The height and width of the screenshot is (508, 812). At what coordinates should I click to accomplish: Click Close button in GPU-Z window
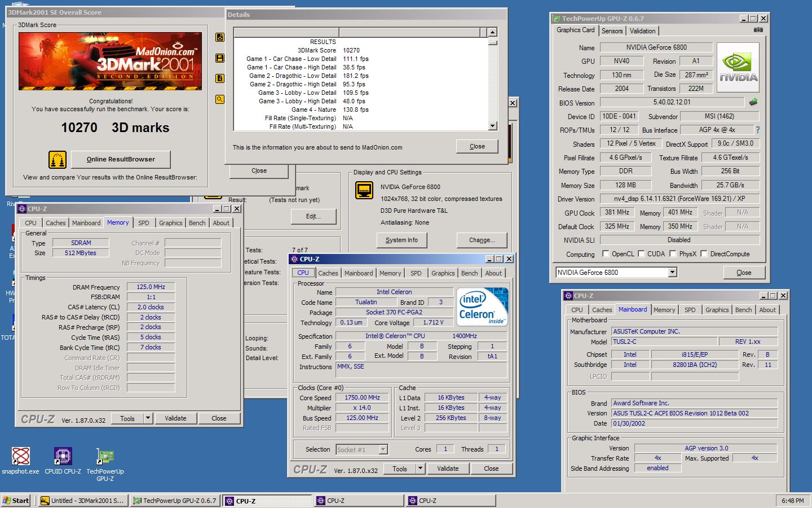(x=744, y=273)
